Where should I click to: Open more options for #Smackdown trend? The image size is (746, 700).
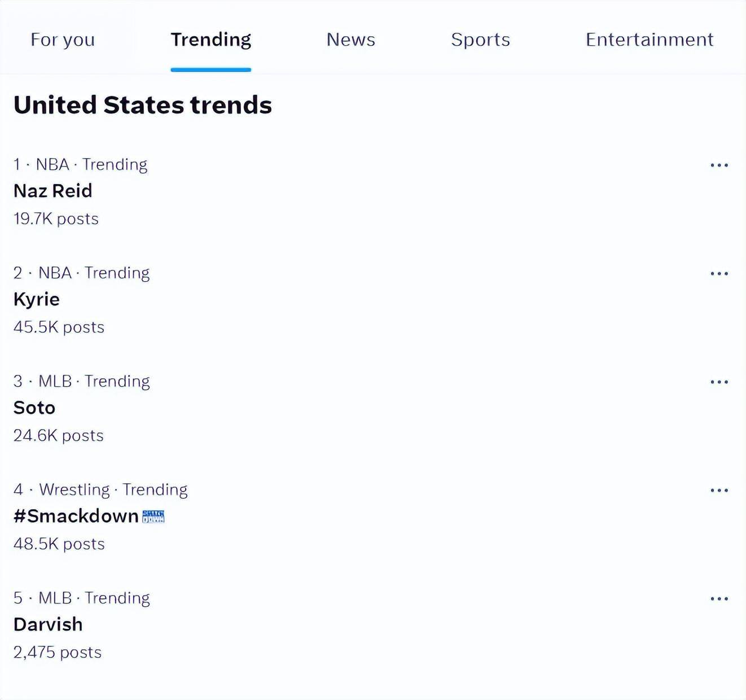pos(719,491)
